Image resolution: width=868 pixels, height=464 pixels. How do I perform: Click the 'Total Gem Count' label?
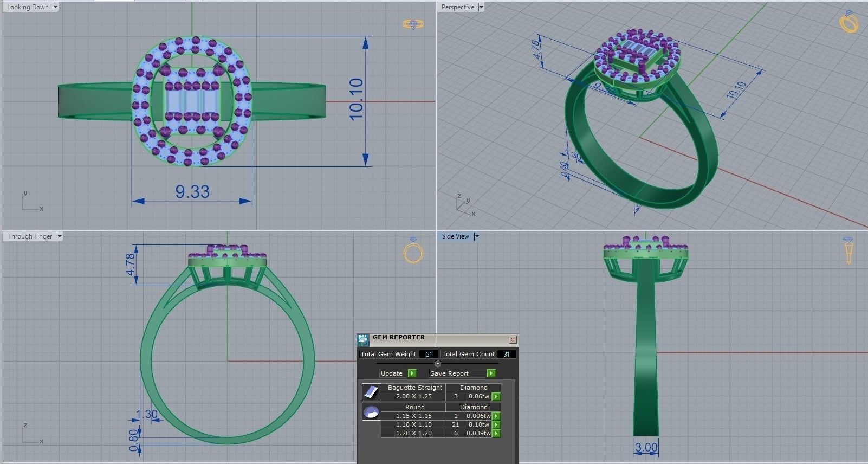468,354
